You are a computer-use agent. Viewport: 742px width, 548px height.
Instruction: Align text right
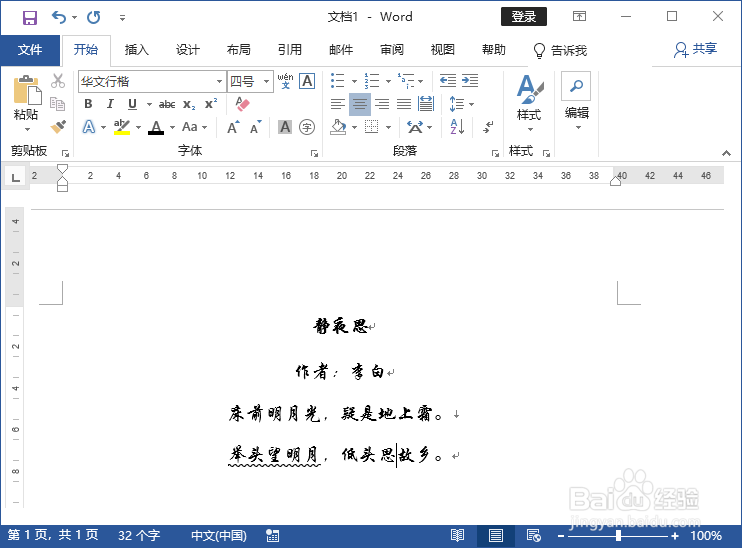pos(382,104)
